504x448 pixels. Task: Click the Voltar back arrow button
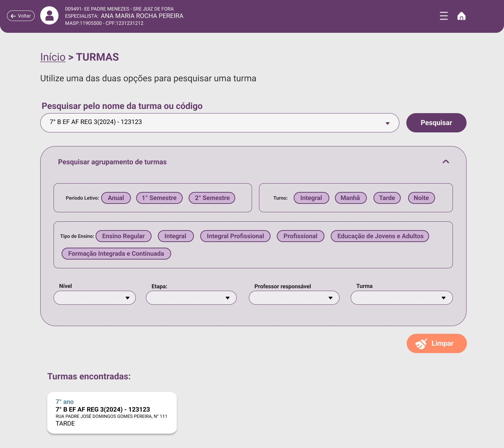click(x=21, y=16)
